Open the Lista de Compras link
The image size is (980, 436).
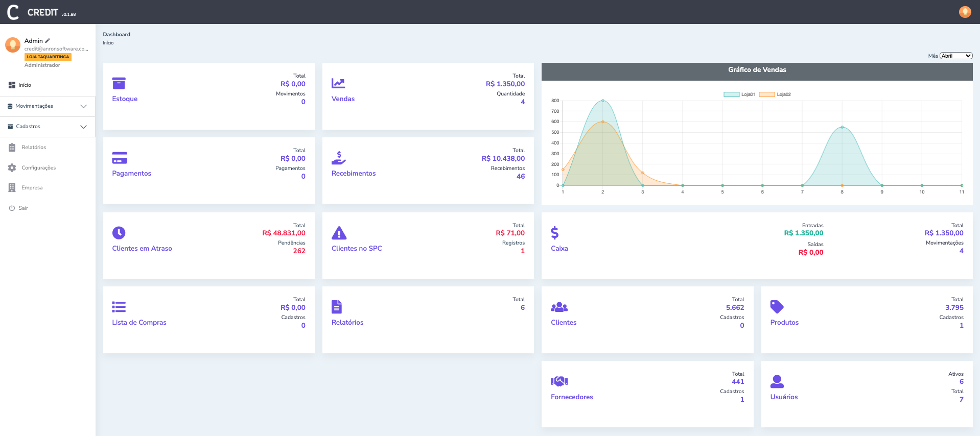[x=139, y=323]
